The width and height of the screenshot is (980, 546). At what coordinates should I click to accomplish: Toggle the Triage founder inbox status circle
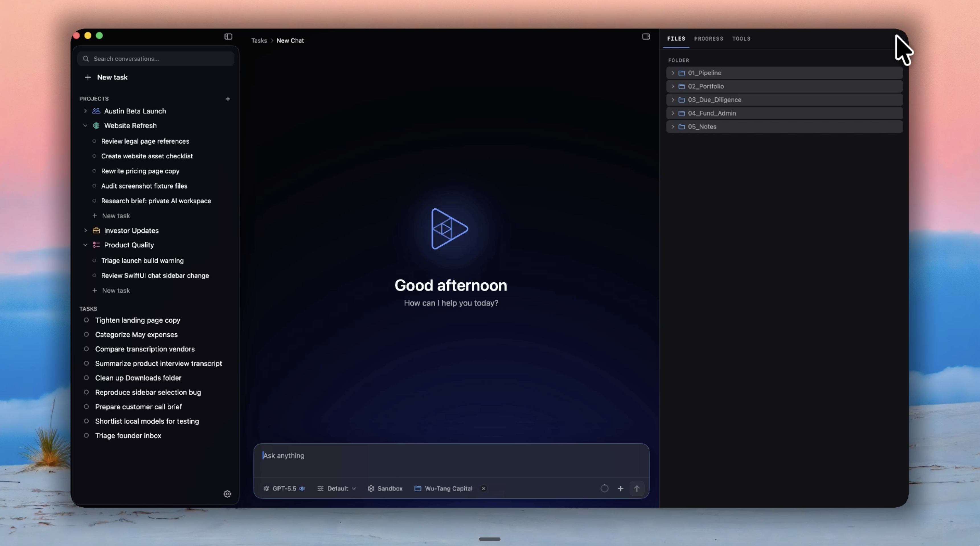86,436
